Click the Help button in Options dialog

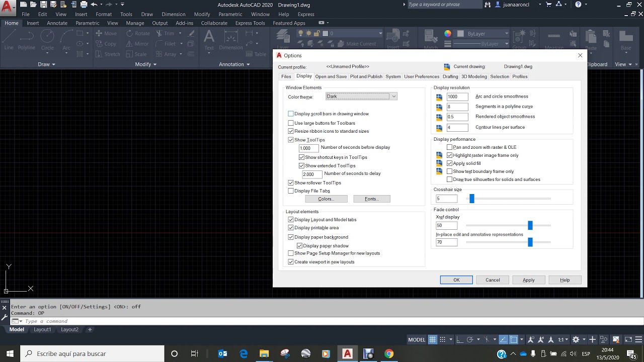coord(565,280)
